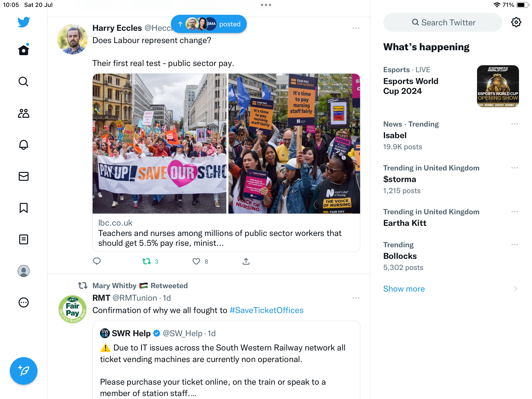Image resolution: width=532 pixels, height=399 pixels.
Task: Click the Search Twitter field
Action: point(443,22)
